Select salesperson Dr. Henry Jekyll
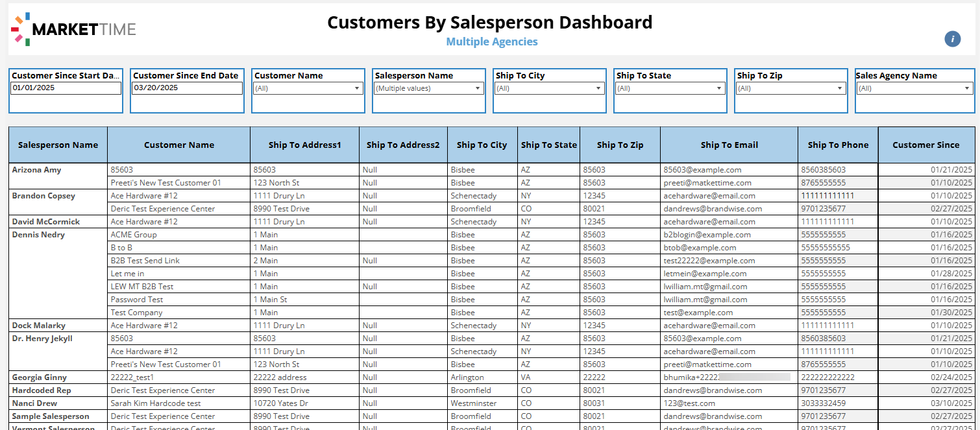This screenshot has height=430, width=980. pos(42,339)
